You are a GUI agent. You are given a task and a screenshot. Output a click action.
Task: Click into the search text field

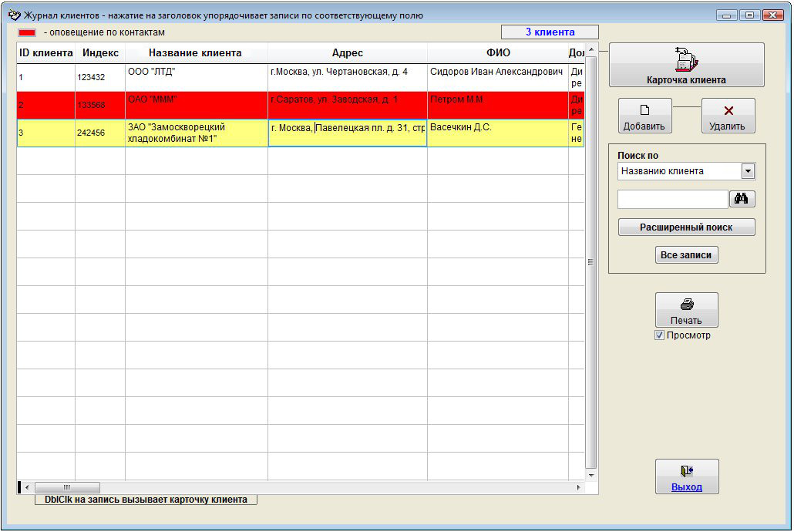point(672,199)
